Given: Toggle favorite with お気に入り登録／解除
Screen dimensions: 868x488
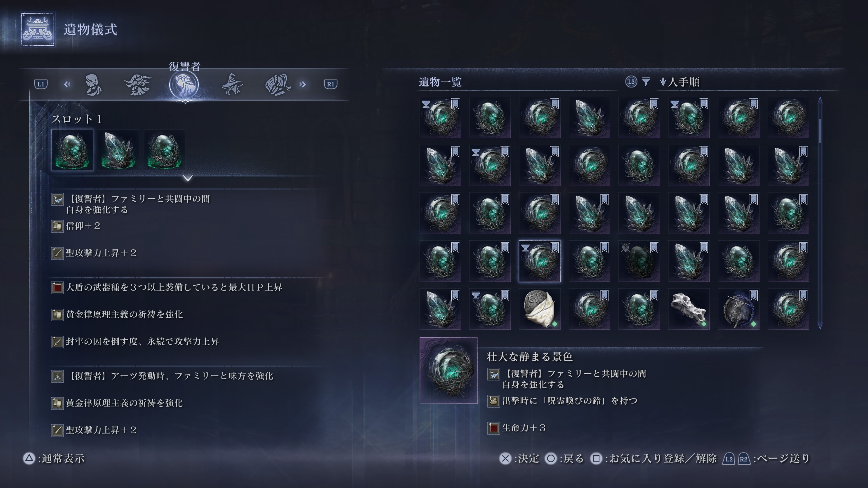Looking at the screenshot, I should point(653,459).
